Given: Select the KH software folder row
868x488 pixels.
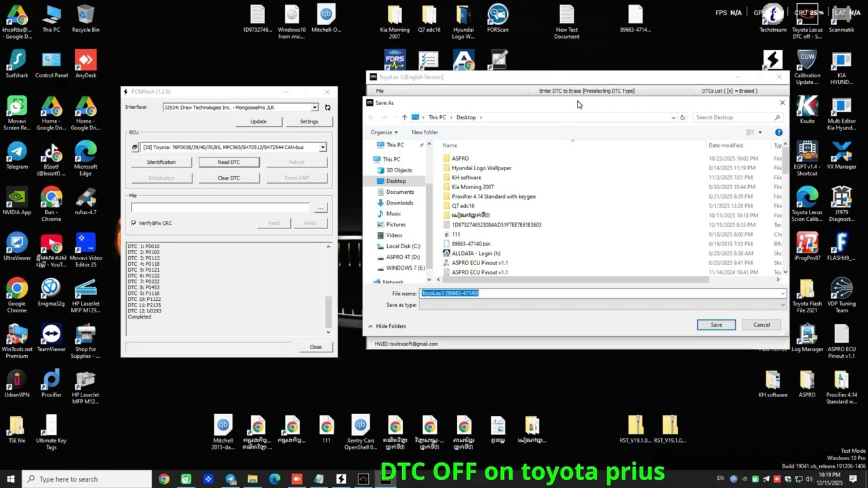Looking at the screenshot, I should coord(467,177).
